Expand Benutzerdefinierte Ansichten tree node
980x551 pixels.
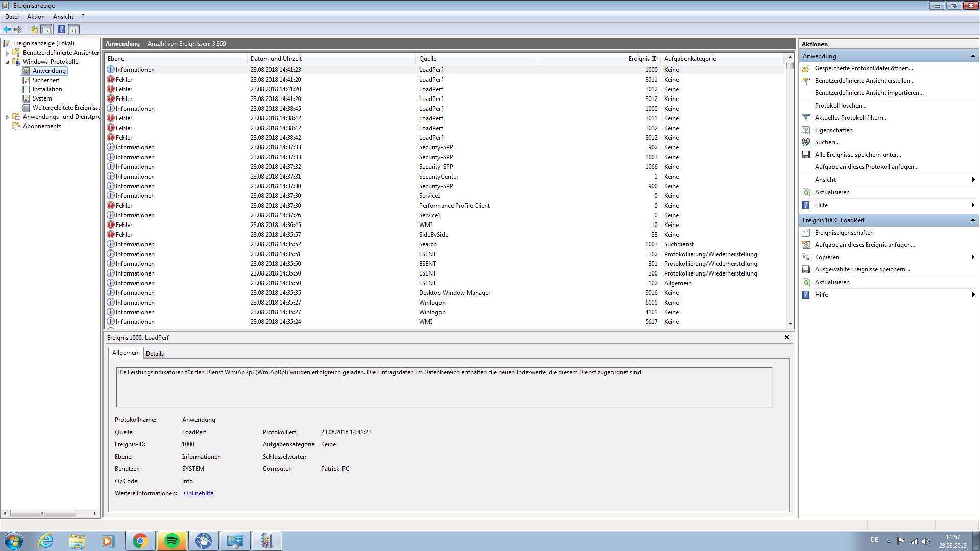tap(7, 53)
